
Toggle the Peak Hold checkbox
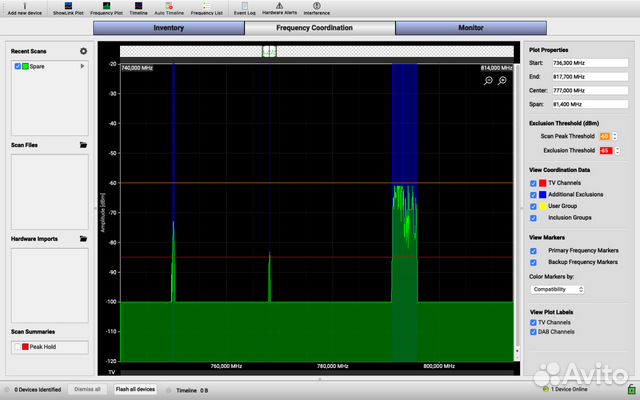pos(18,347)
